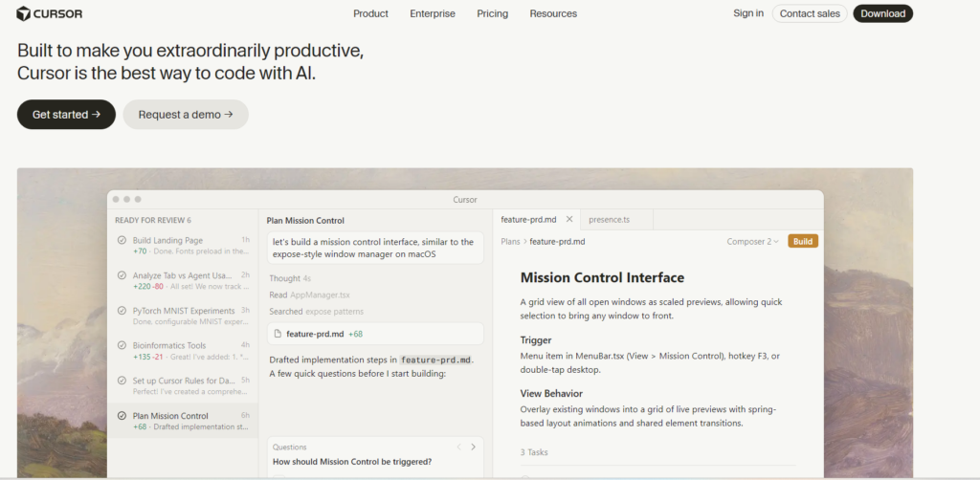Viewport: 980px width, 480px height.
Task: Click the Get started button
Action: click(x=66, y=115)
